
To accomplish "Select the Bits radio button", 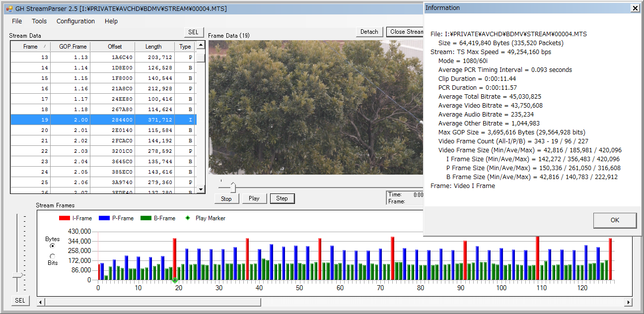I will [53, 256].
